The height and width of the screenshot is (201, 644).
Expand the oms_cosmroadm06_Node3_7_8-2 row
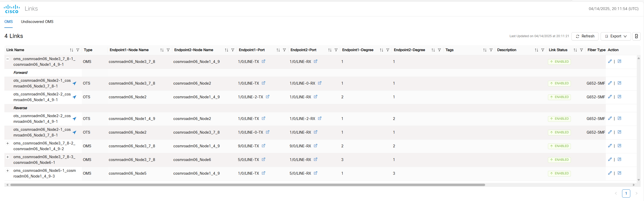(x=8, y=143)
